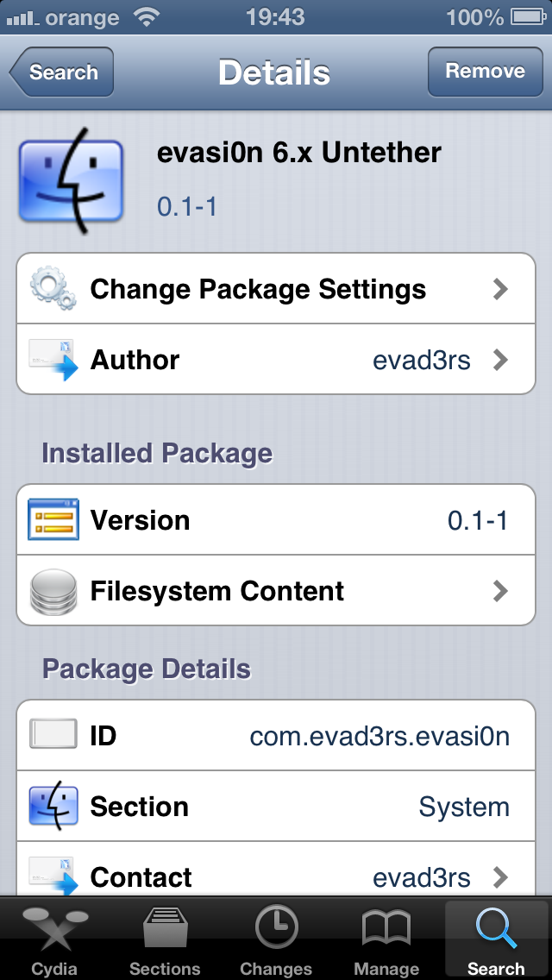This screenshot has height=980, width=552.
Task: Tap the gears icon beside Change Package Settings
Action: [53, 288]
